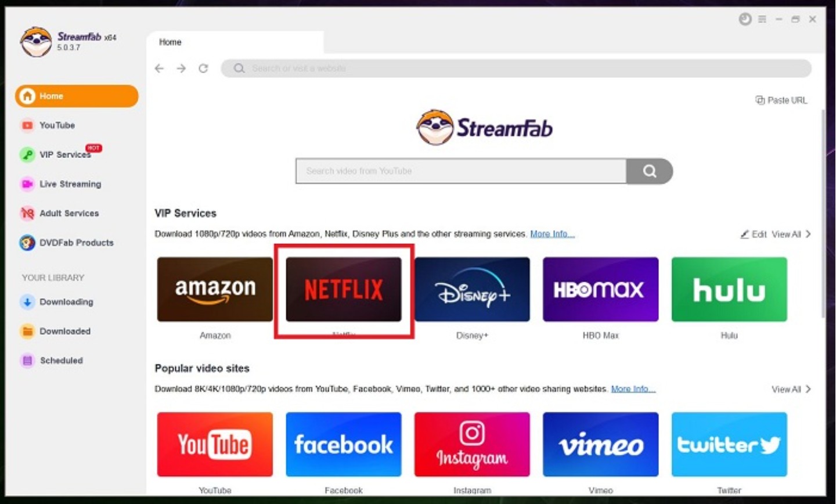Click the DVDFab Products logo icon
The height and width of the screenshot is (504, 836).
(27, 243)
